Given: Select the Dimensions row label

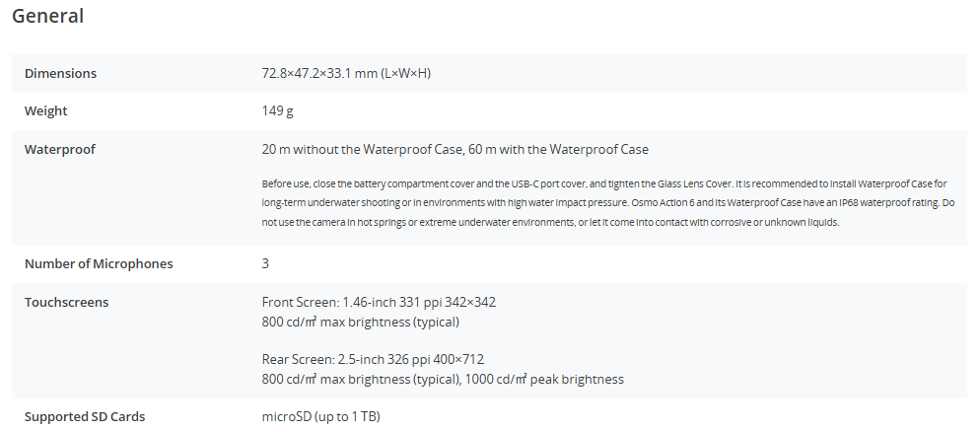Looking at the screenshot, I should click(60, 73).
